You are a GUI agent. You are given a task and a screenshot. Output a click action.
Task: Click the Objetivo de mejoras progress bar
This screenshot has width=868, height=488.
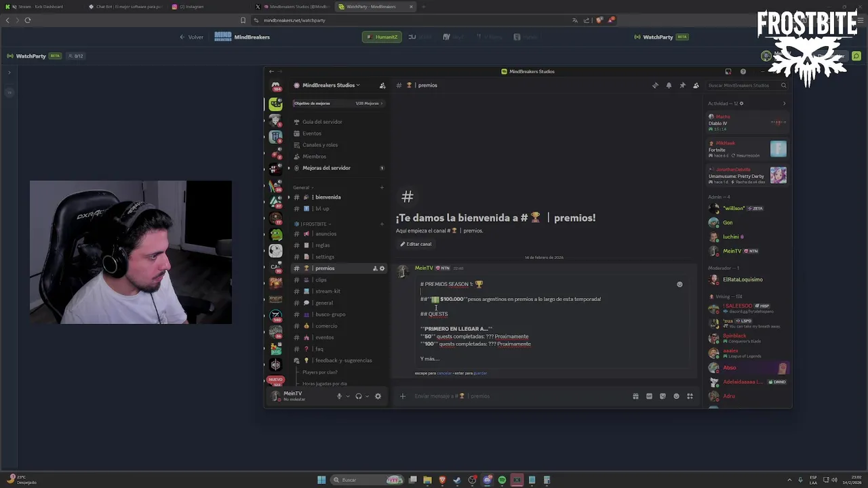[338, 104]
